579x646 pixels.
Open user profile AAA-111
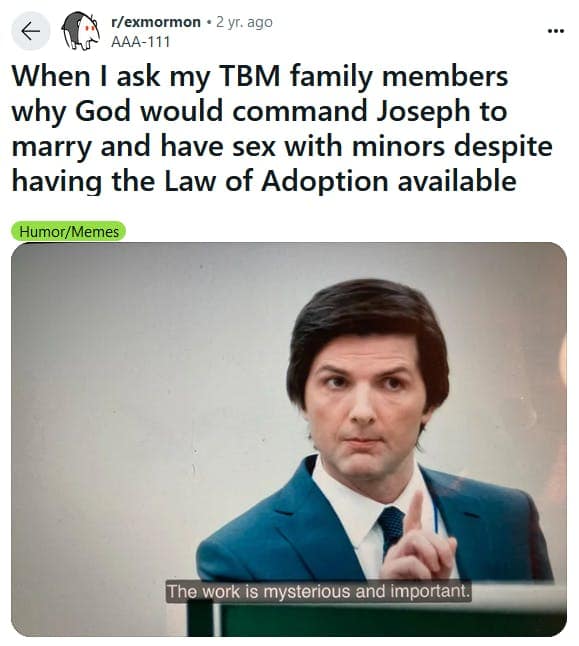tap(141, 42)
